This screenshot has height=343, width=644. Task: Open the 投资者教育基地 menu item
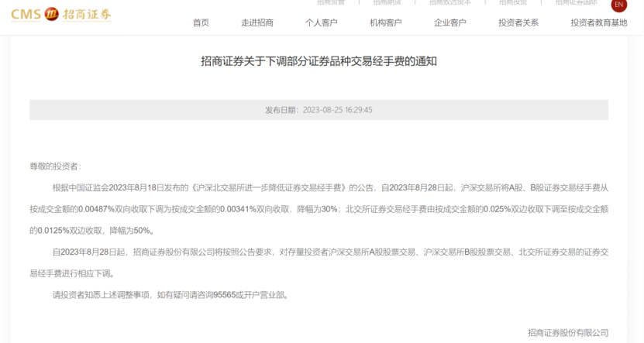(x=599, y=22)
